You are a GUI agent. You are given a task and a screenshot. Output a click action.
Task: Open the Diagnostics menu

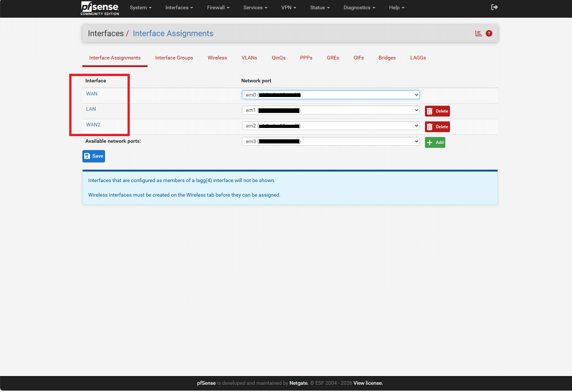359,8
